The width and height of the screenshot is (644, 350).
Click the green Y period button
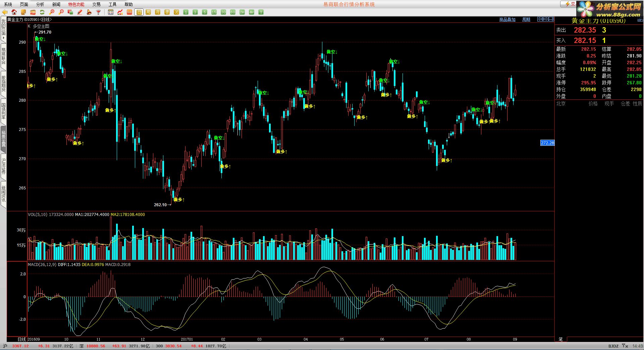[261, 12]
